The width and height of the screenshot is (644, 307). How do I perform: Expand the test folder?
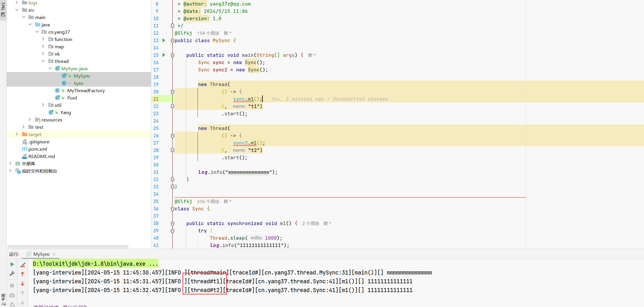click(24, 127)
